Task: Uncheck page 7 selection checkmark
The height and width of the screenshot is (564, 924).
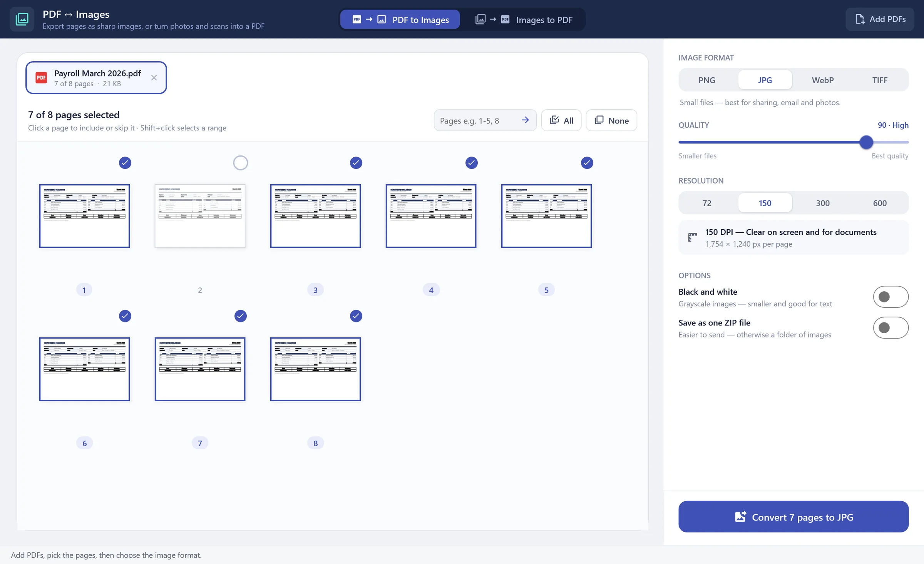Action: click(x=241, y=316)
